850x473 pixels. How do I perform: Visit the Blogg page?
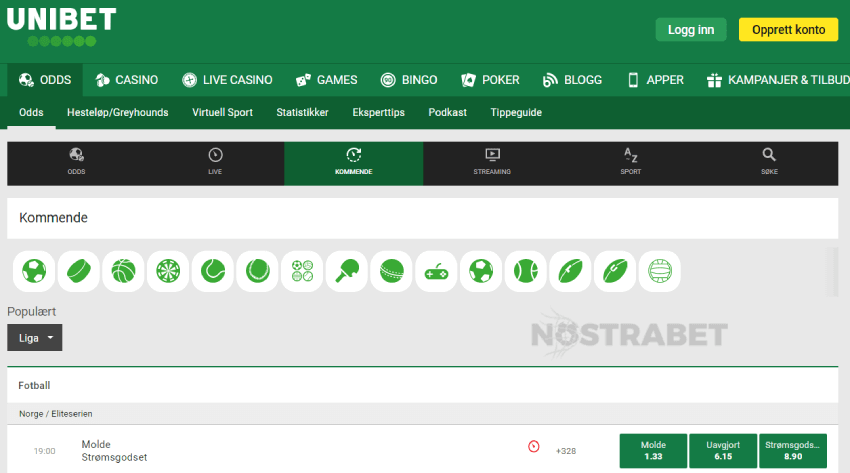572,80
